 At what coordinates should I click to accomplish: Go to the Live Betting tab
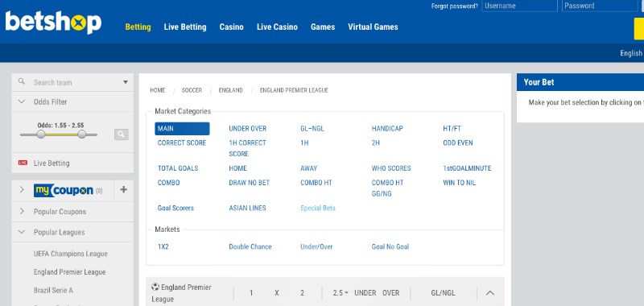pos(185,27)
